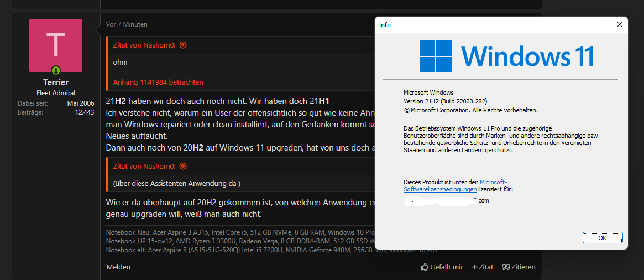Click 'Zitat von Nashorn0:' above 'öhm' quote
Image resolution: width=644 pixels, height=280 pixels.
[x=144, y=45]
